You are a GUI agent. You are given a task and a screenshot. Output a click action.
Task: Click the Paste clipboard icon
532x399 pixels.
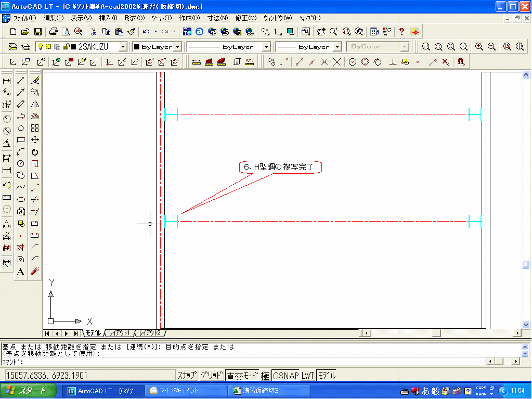coord(119,32)
